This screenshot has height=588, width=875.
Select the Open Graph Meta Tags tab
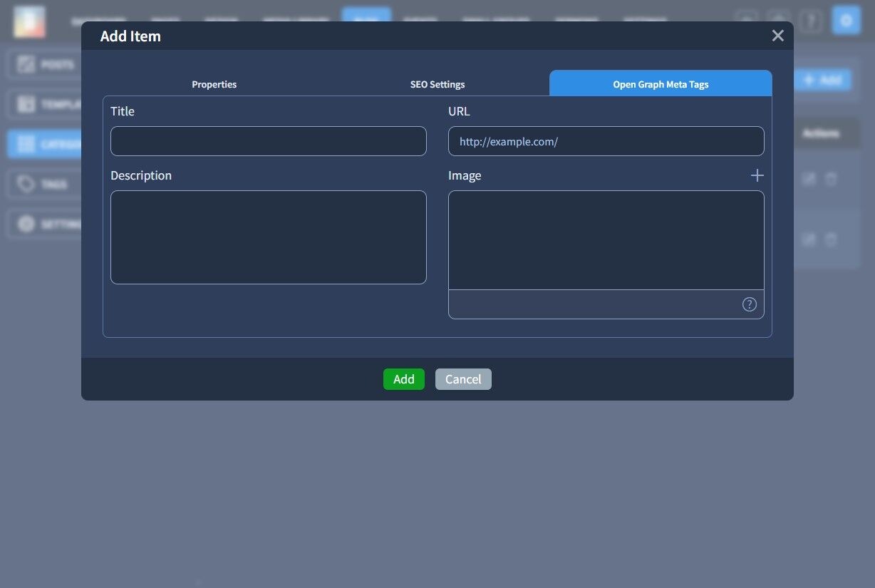pos(661,83)
